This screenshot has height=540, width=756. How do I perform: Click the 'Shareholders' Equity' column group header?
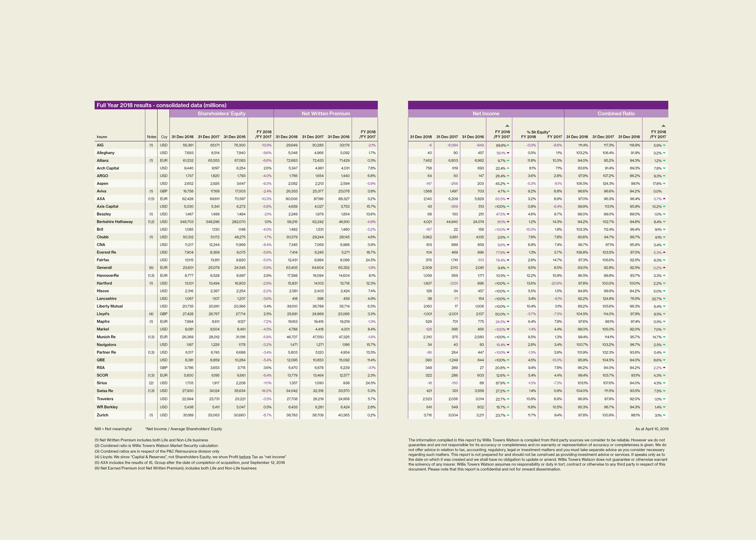[222, 113]
